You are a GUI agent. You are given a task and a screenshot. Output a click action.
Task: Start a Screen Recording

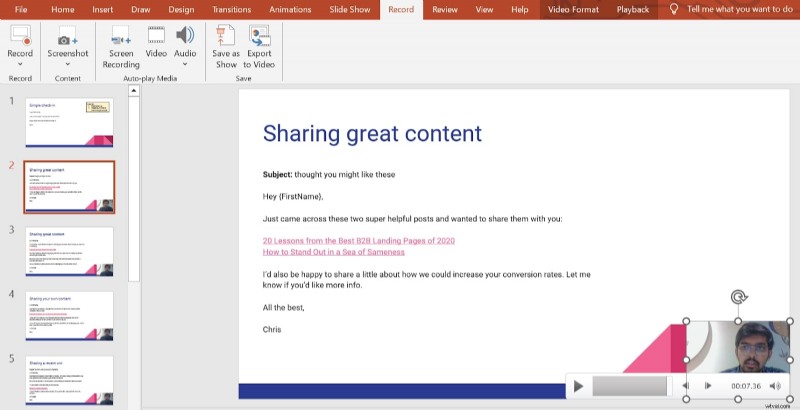click(121, 47)
